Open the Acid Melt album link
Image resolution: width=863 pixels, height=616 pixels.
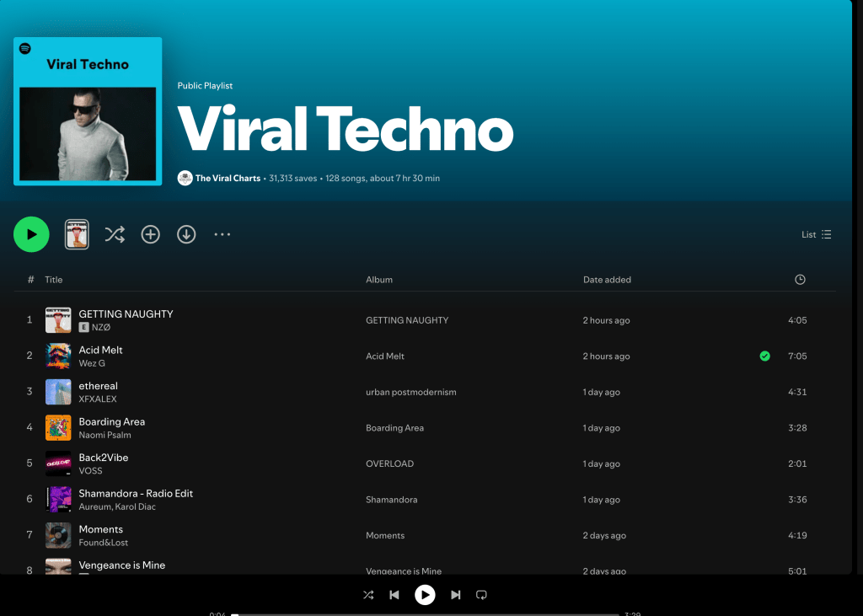coord(384,356)
